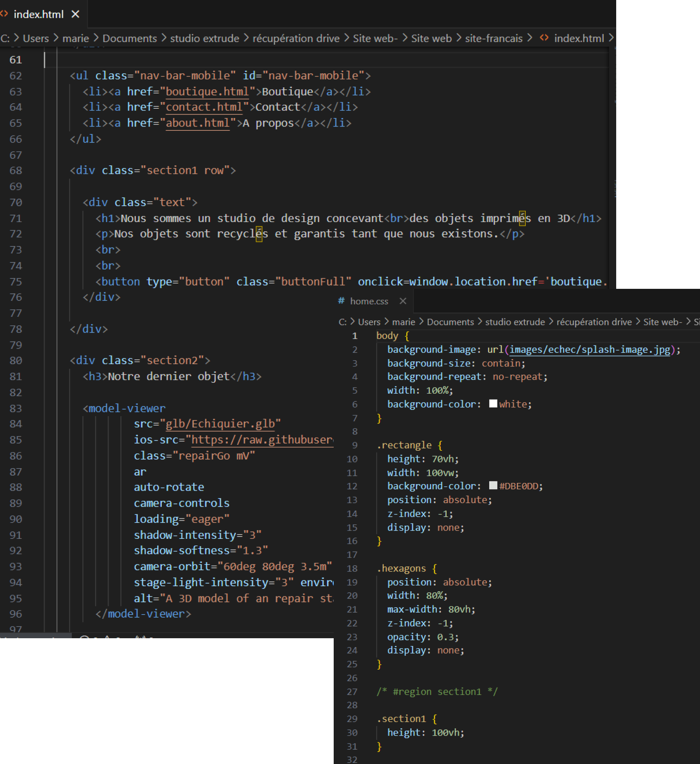Click the 'body' selector in home.css
Image resolution: width=700 pixels, height=764 pixels.
pos(387,336)
